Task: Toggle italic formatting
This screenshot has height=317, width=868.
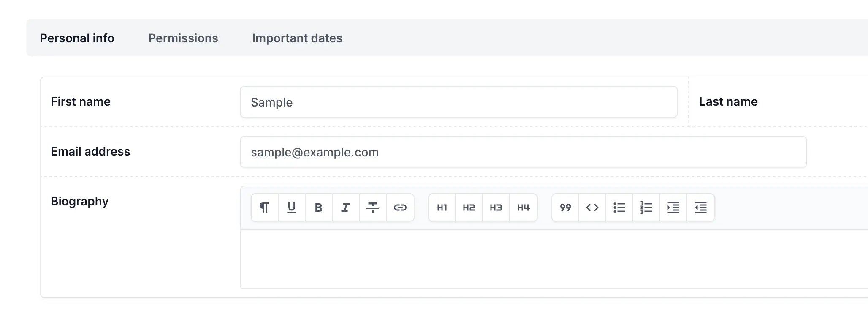Action: coord(346,208)
